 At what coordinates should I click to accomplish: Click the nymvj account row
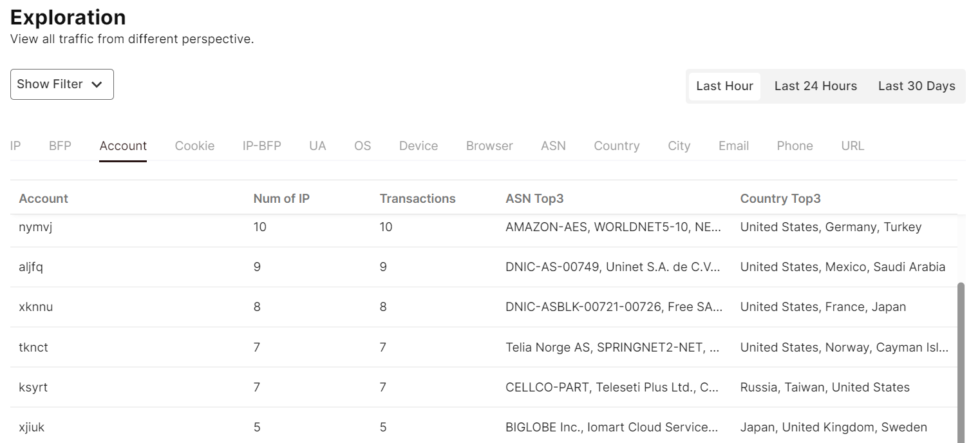35,227
